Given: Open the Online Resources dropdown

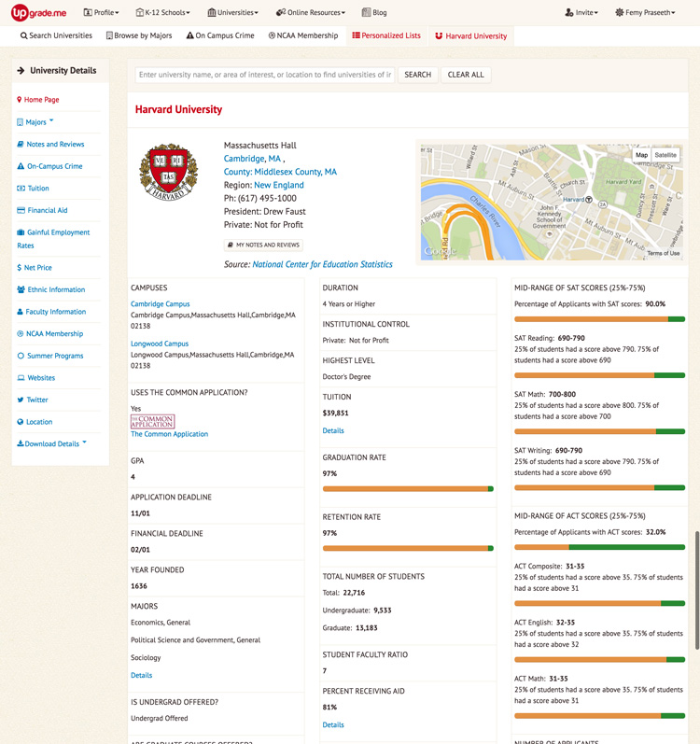Looking at the screenshot, I should click(311, 13).
